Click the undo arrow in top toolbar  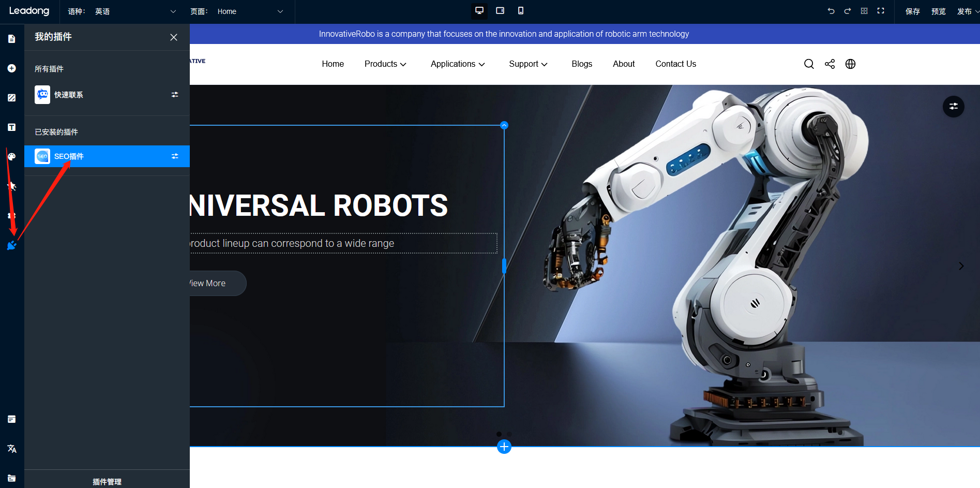click(831, 11)
